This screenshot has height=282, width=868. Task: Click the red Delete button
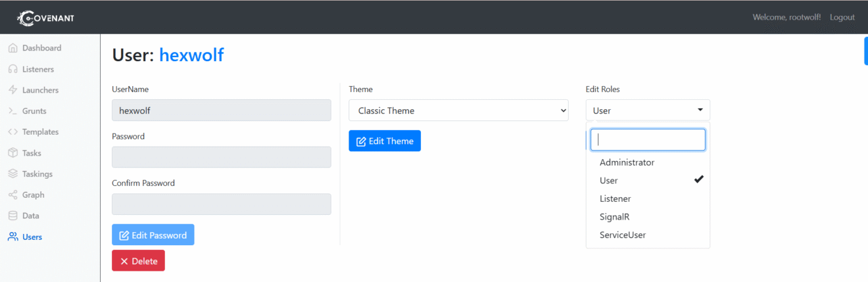point(138,261)
